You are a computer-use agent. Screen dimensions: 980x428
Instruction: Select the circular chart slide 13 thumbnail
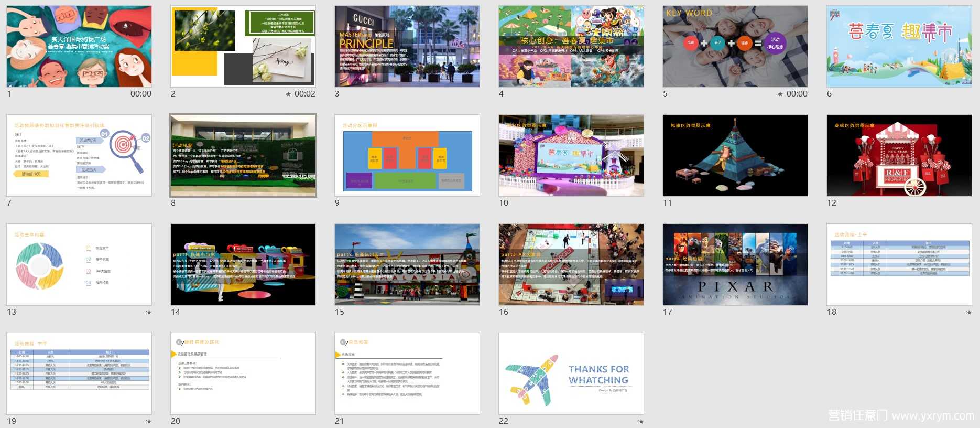point(79,264)
